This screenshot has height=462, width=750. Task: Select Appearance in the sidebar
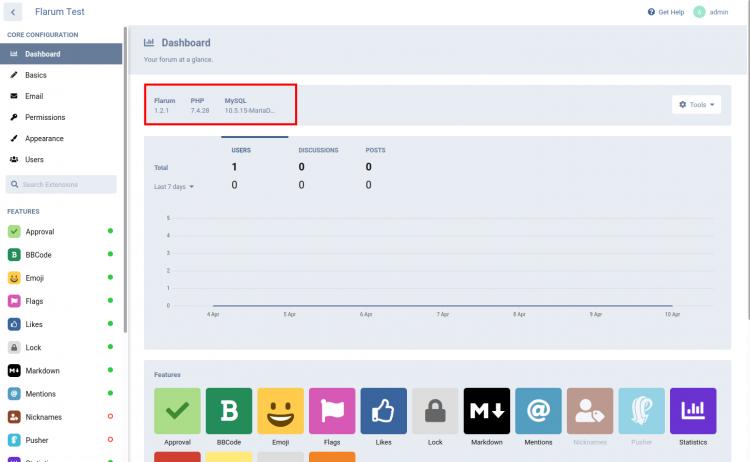[44, 138]
